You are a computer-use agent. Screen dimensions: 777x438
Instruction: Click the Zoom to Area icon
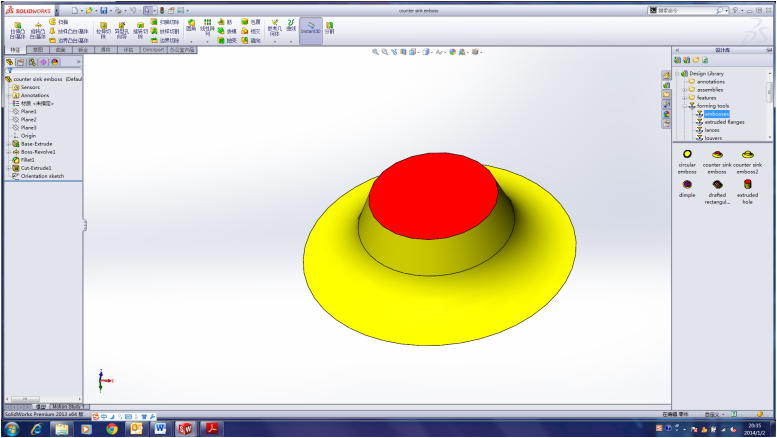pyautogui.click(x=385, y=52)
